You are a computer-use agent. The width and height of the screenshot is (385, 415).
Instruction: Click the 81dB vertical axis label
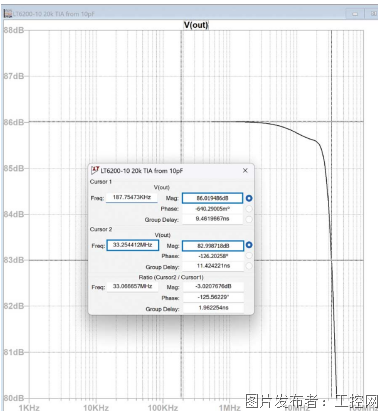pyautogui.click(x=14, y=352)
